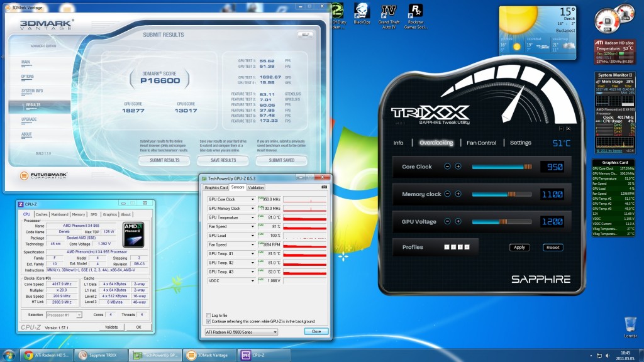Screen dimensions: 644x362
Task: Click the weather gadget sun icon
Action: tap(518, 19)
